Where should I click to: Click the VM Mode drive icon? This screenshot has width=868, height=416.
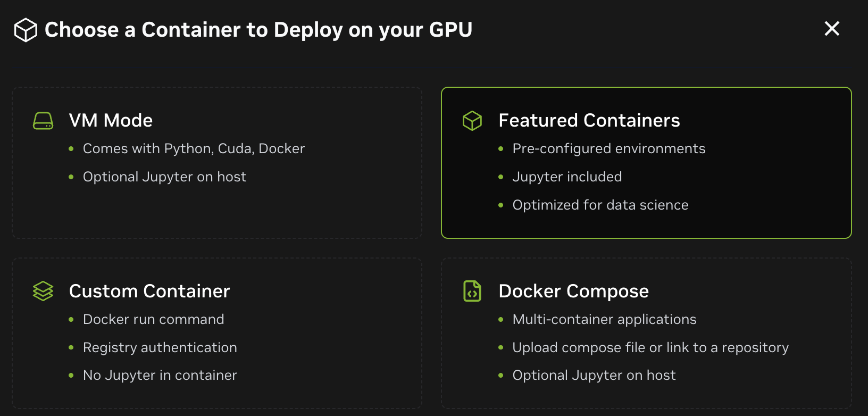43,120
